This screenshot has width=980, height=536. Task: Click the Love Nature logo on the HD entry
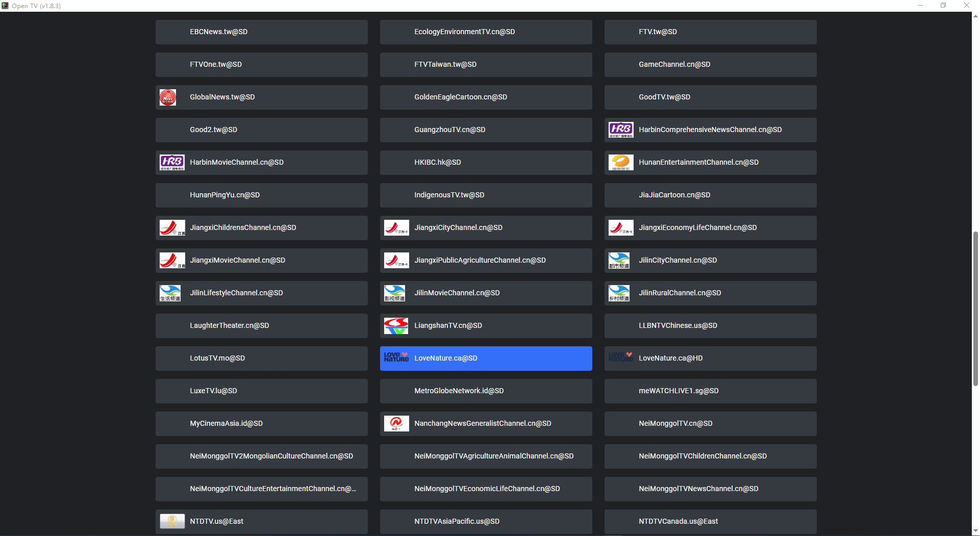(x=621, y=357)
